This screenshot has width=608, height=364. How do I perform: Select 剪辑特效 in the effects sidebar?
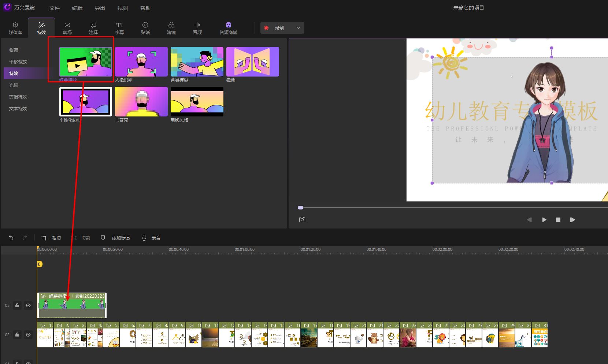[x=18, y=97]
